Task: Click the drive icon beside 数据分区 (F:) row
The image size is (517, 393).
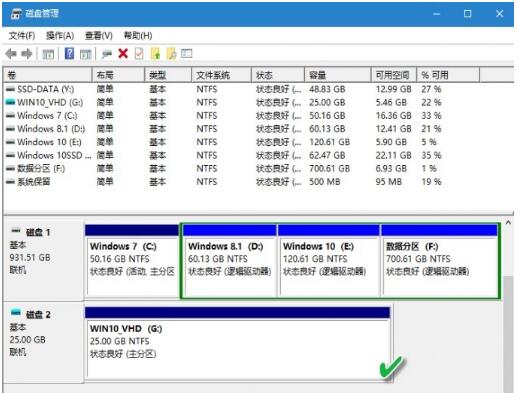Action: tap(11, 168)
